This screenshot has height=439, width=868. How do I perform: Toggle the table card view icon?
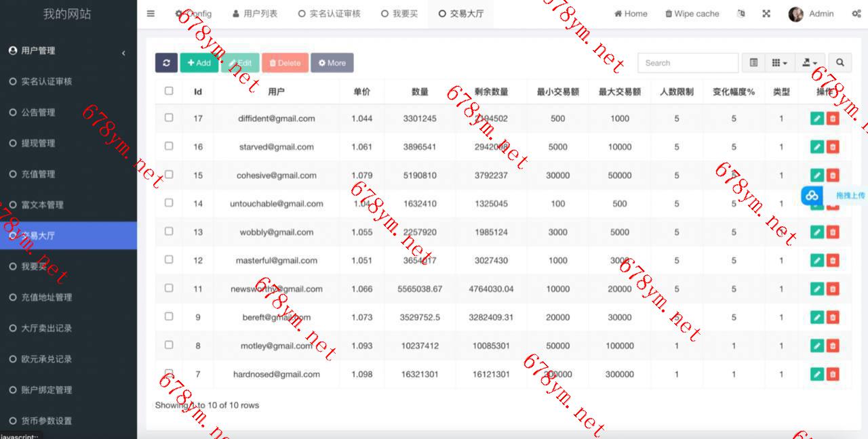753,63
